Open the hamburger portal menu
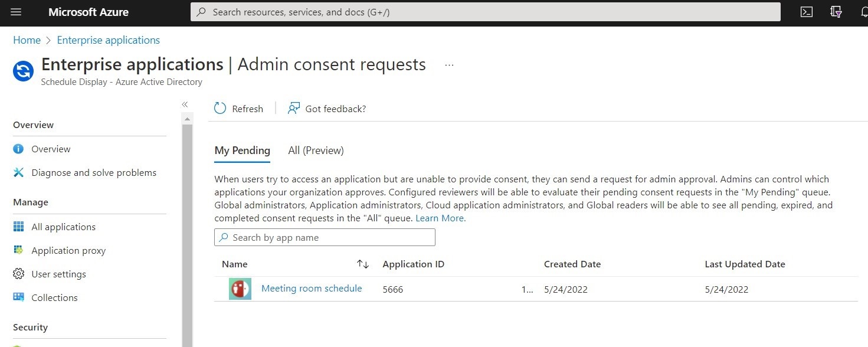Viewport: 868px width, 347px height. pyautogui.click(x=16, y=12)
